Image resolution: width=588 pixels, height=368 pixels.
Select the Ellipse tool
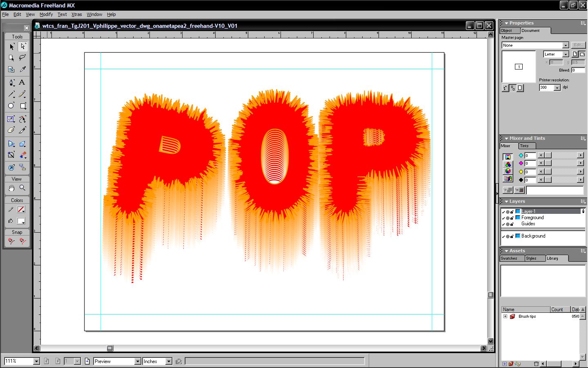click(x=11, y=106)
